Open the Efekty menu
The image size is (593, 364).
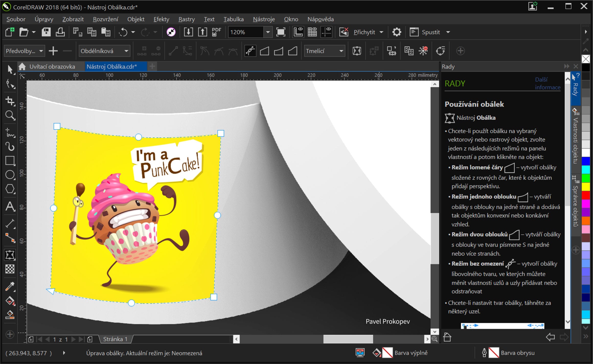point(161,19)
